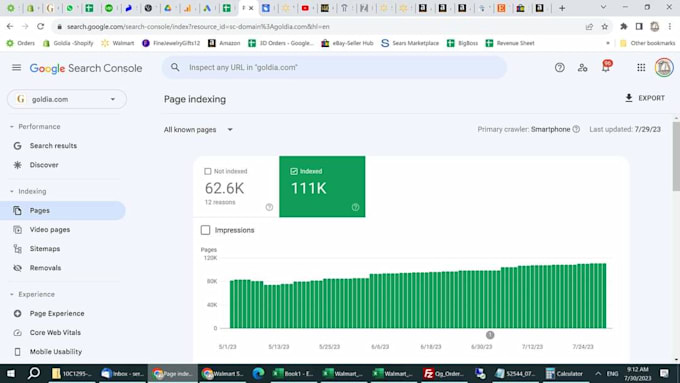
Task: Open a new browser tab
Action: (562, 8)
